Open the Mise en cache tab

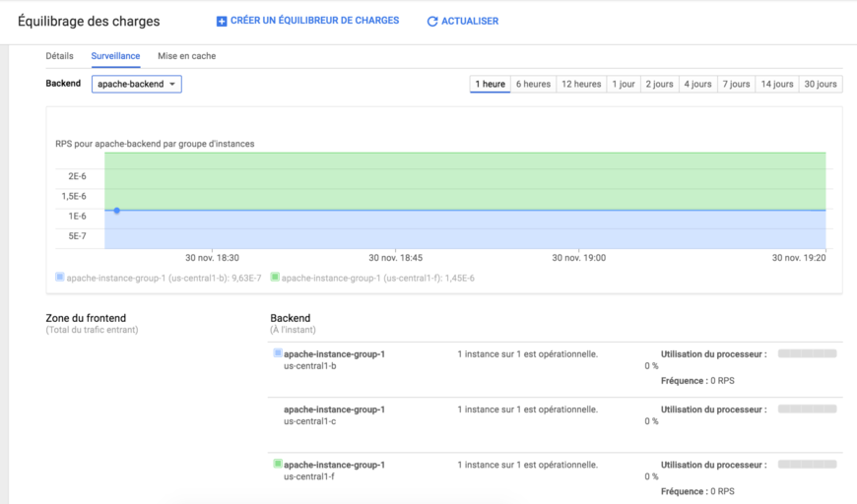[x=187, y=56]
